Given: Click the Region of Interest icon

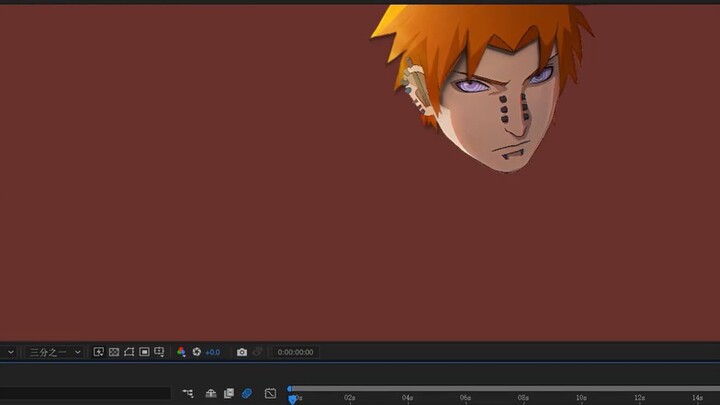Looking at the screenshot, I should point(144,352).
